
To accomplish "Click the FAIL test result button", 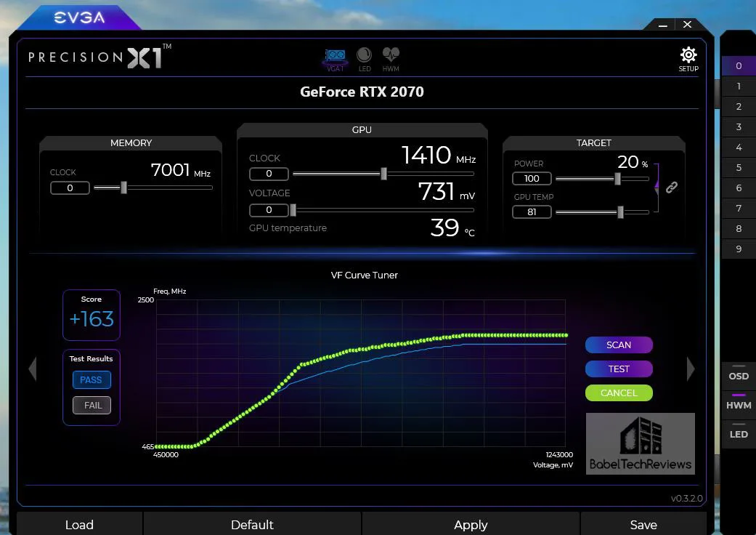I will (x=92, y=405).
